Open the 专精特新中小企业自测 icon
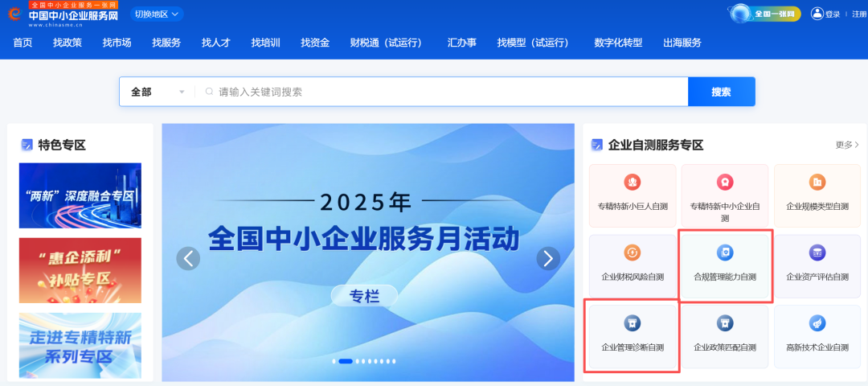Viewport: 868px width, 386px height. (725, 183)
